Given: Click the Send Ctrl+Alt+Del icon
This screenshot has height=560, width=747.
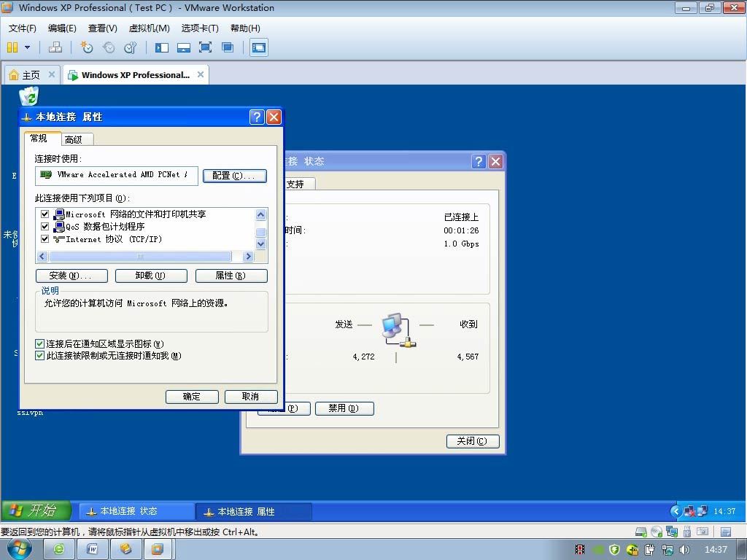Looking at the screenshot, I should click(55, 47).
